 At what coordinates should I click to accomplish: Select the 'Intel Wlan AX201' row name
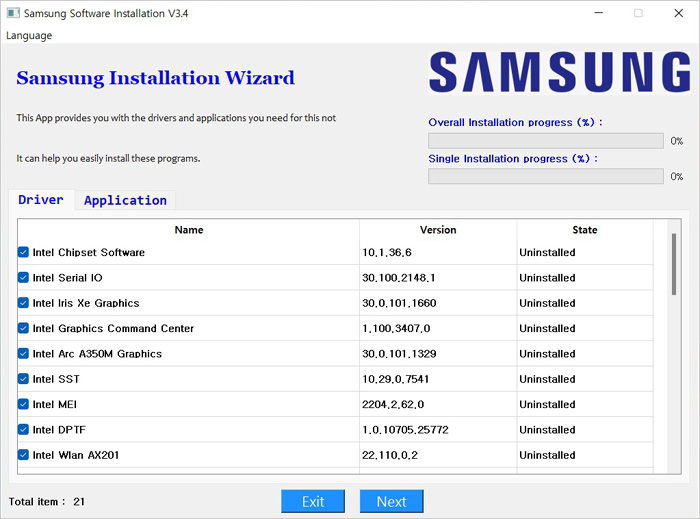pyautogui.click(x=75, y=455)
